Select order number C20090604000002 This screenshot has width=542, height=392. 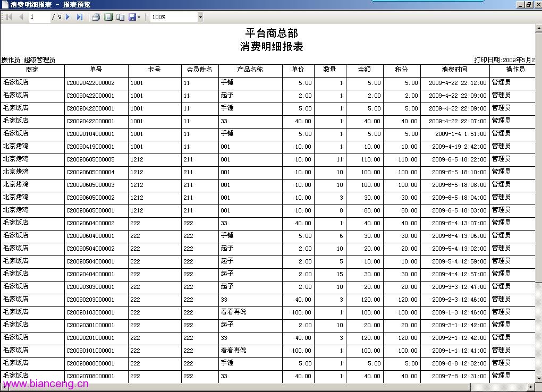tap(90, 223)
